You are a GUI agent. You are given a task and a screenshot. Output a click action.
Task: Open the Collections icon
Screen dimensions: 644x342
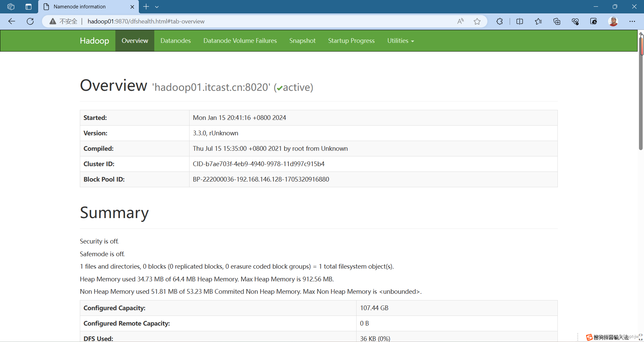click(x=557, y=21)
